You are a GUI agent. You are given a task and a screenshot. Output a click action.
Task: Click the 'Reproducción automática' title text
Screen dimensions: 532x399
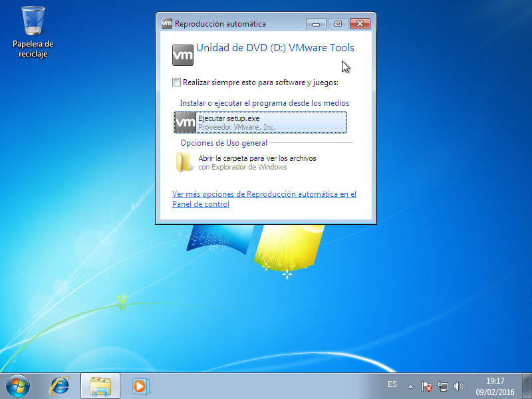coord(220,24)
